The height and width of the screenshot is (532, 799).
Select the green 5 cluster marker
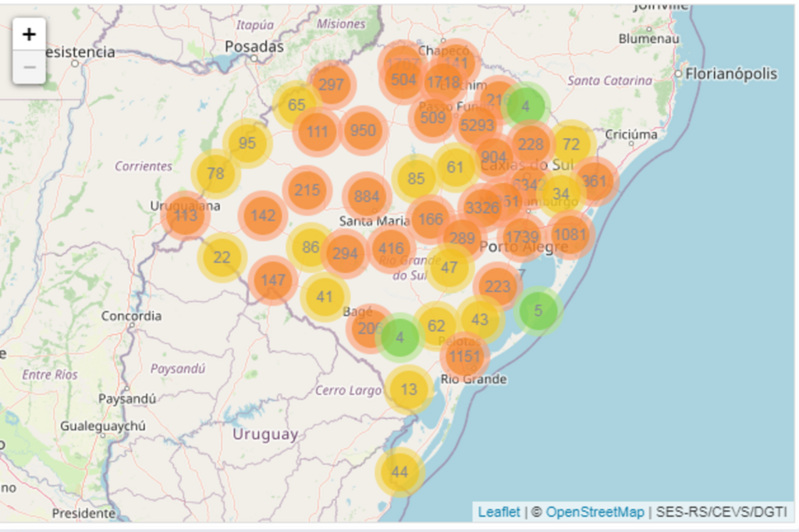click(538, 310)
